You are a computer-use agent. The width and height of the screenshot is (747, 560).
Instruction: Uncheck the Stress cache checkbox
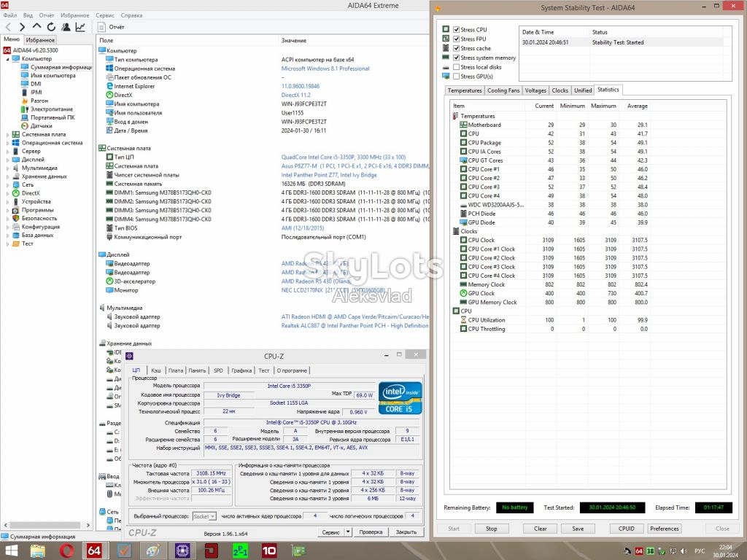(x=457, y=48)
